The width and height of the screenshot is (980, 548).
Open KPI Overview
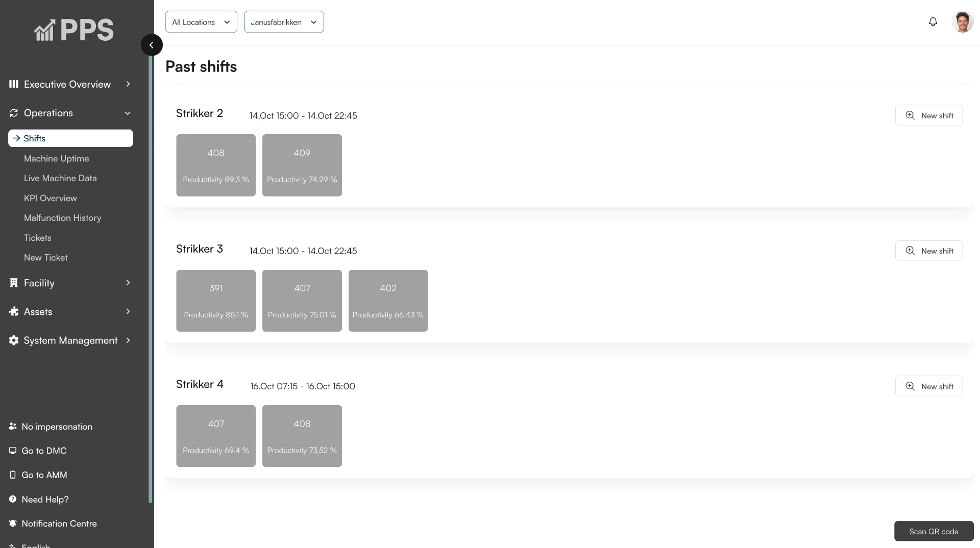(51, 198)
